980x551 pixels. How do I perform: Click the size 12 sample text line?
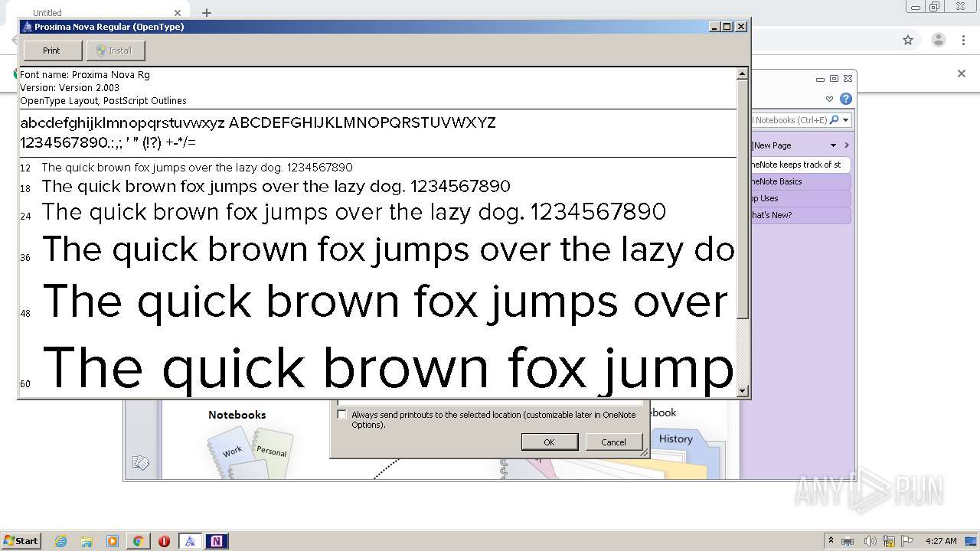pyautogui.click(x=198, y=168)
